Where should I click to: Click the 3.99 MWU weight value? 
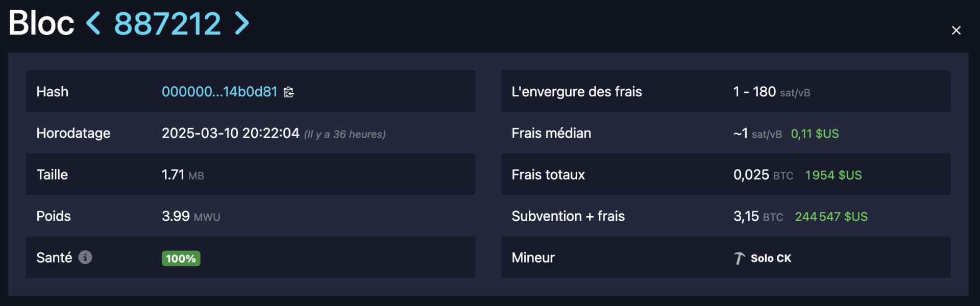tap(191, 216)
